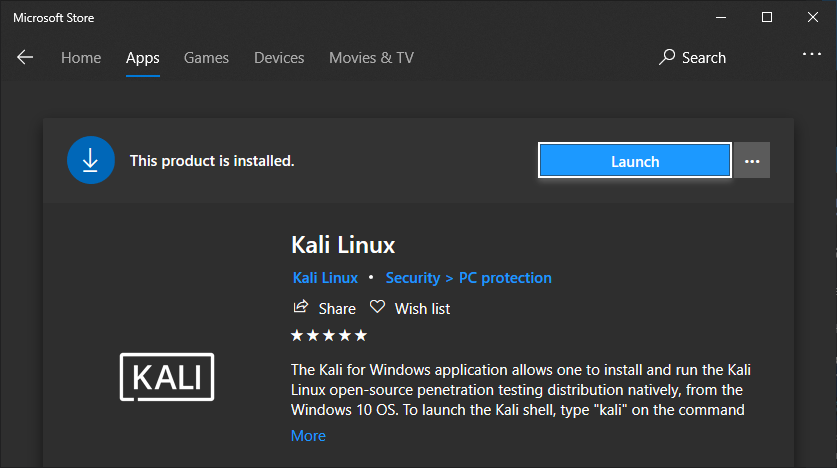The width and height of the screenshot is (837, 468).
Task: Open the Security > PC protection category link
Action: [468, 277]
